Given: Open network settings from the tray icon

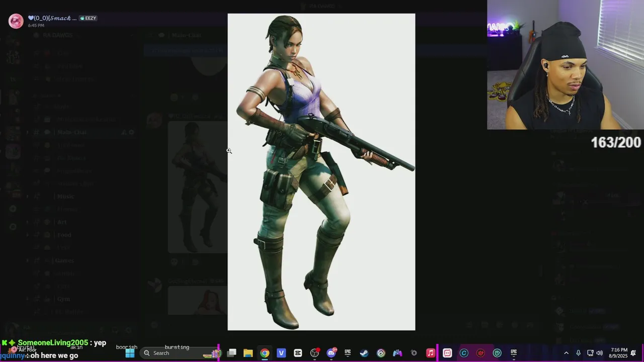Looking at the screenshot, I should (590, 353).
